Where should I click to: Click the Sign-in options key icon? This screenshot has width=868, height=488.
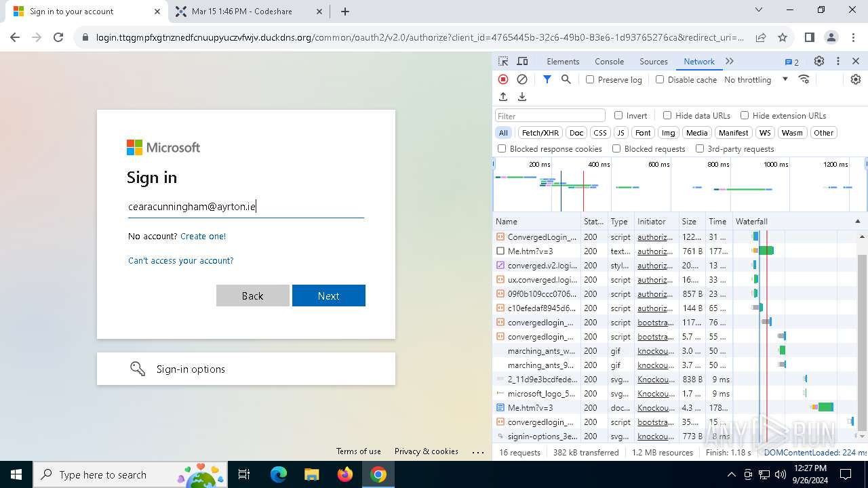coord(138,369)
